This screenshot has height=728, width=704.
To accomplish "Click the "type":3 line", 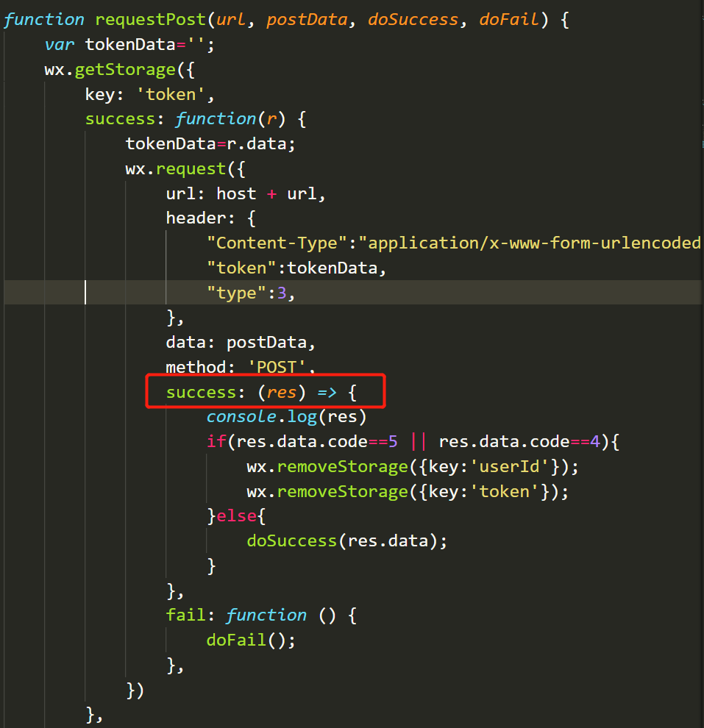I will coord(251,293).
